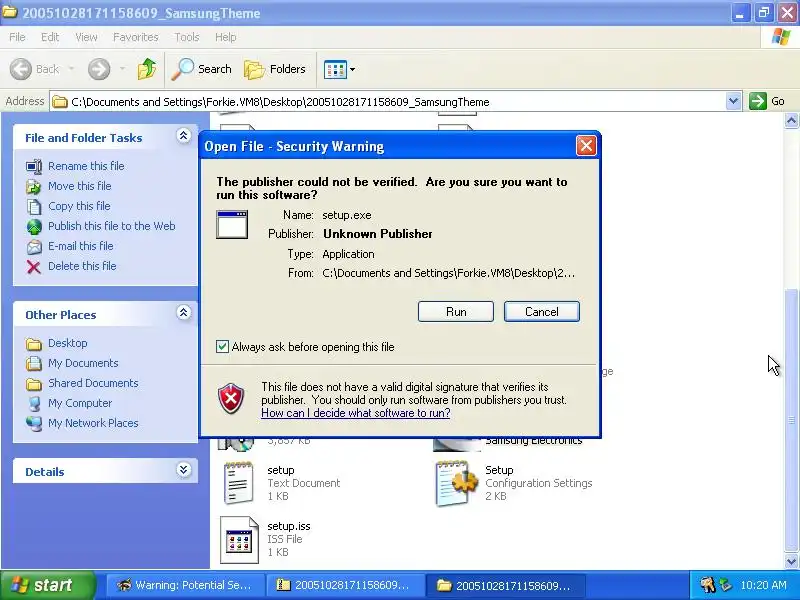The image size is (800, 600).
Task: Click the second system tray icon
Action: pos(724,585)
